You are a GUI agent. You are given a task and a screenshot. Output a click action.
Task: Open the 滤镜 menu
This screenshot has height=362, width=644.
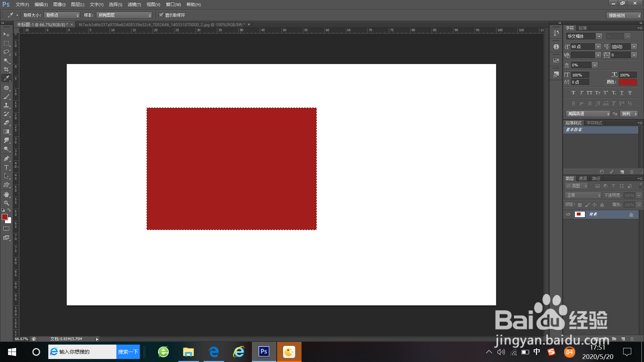pos(134,4)
